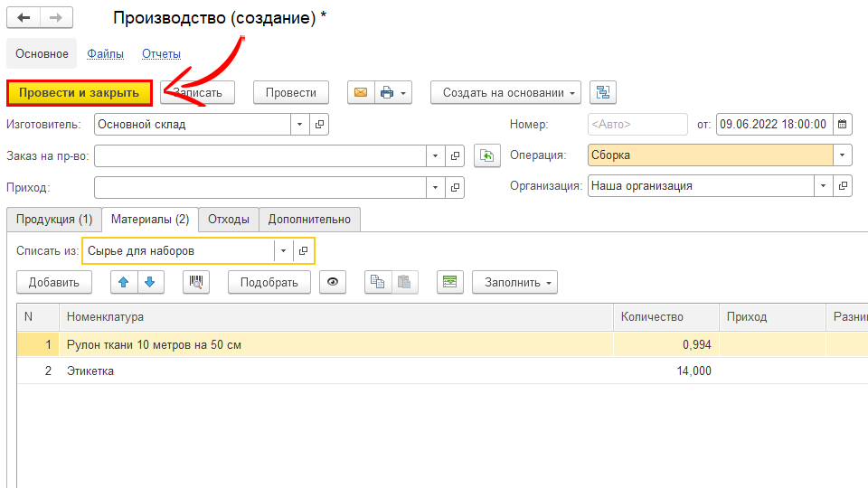Move row up with blue arrow
The height and width of the screenshot is (488, 868).
[124, 282]
